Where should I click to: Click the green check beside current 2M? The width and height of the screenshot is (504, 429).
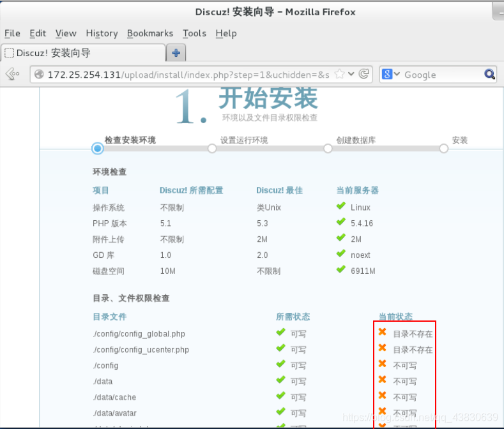[340, 237]
